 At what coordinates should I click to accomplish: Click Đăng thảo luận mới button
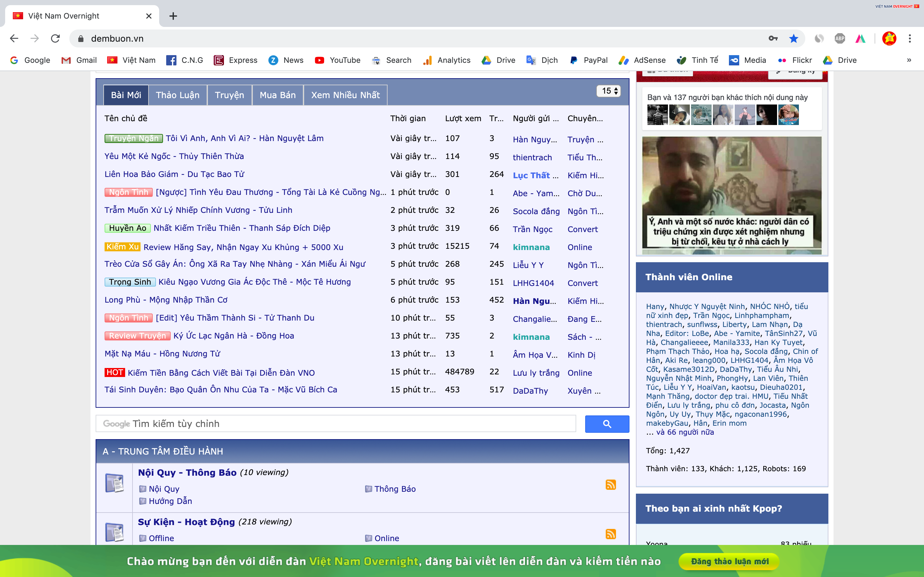click(729, 561)
